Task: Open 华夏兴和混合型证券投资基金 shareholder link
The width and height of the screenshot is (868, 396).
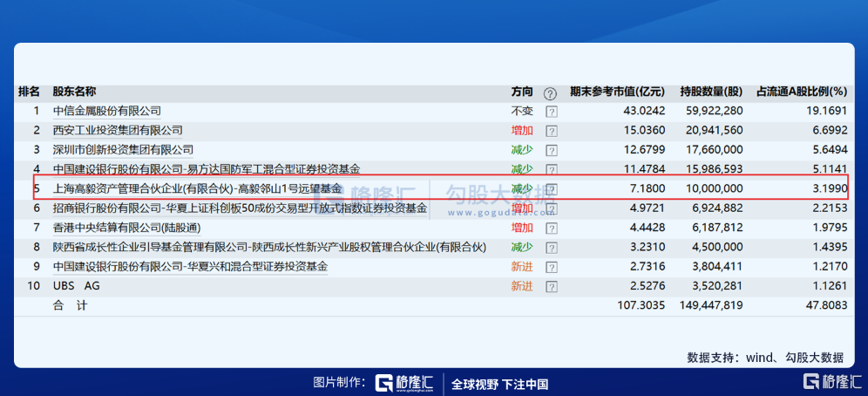Action: click(190, 266)
